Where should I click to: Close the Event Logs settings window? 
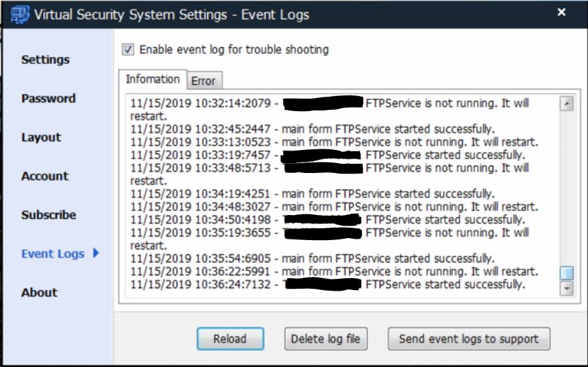click(562, 12)
